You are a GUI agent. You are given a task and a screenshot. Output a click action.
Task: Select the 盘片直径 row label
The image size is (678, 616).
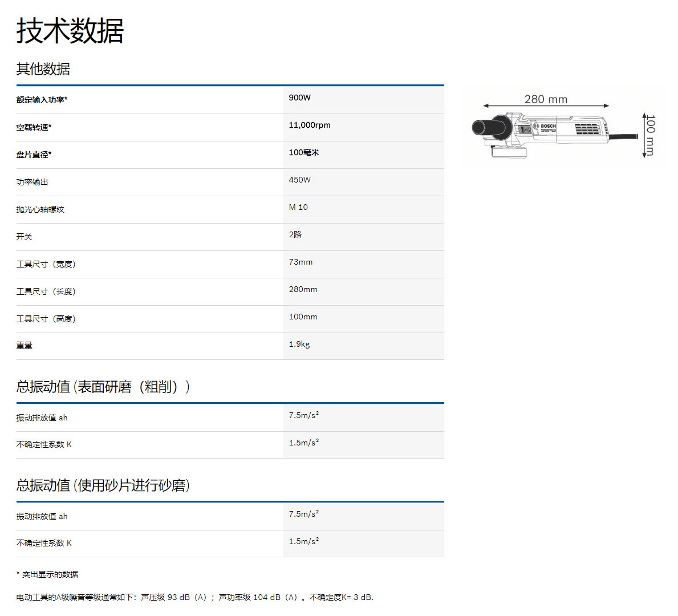(34, 155)
